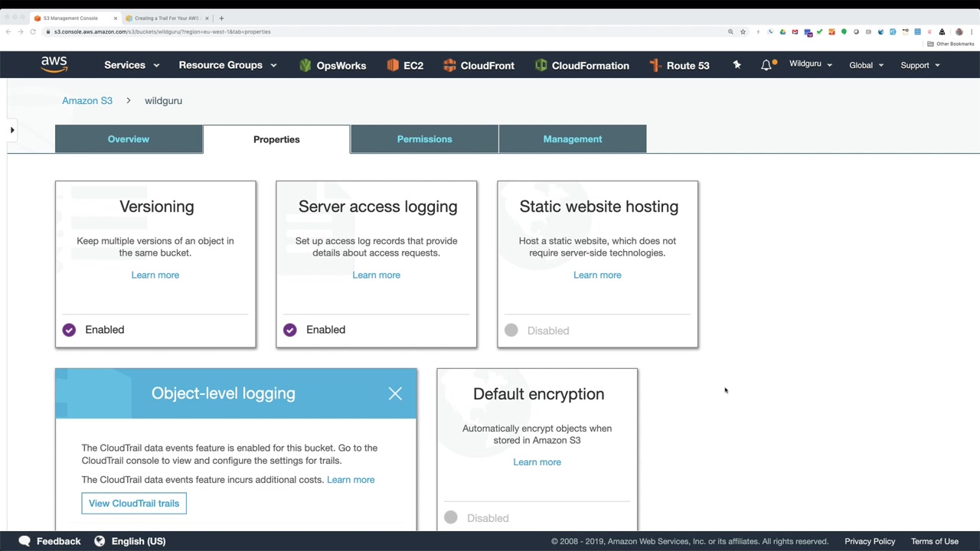Close the Creating a Trail browser tab
The height and width of the screenshot is (551, 980).
[207, 18]
